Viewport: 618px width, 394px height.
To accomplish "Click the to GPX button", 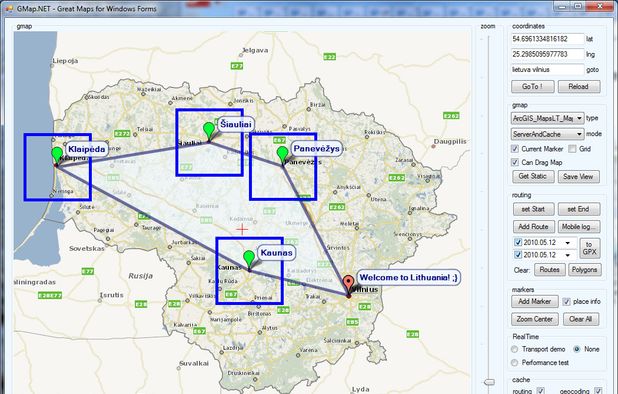I will click(590, 248).
